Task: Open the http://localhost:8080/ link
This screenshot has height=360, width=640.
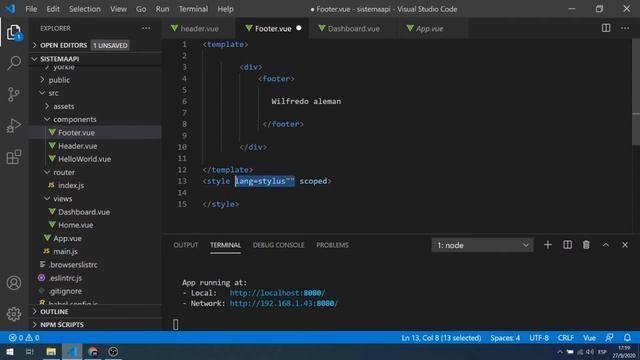Action: [x=277, y=293]
